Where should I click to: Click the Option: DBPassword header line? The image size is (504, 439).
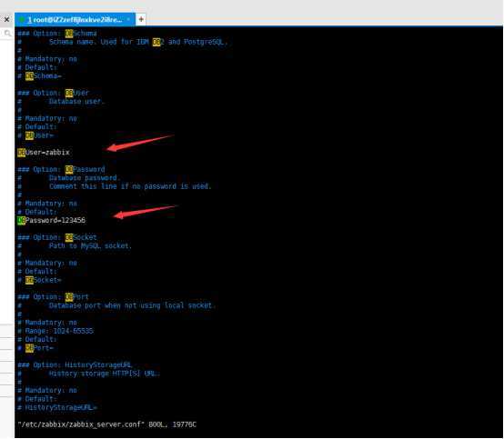click(x=61, y=169)
